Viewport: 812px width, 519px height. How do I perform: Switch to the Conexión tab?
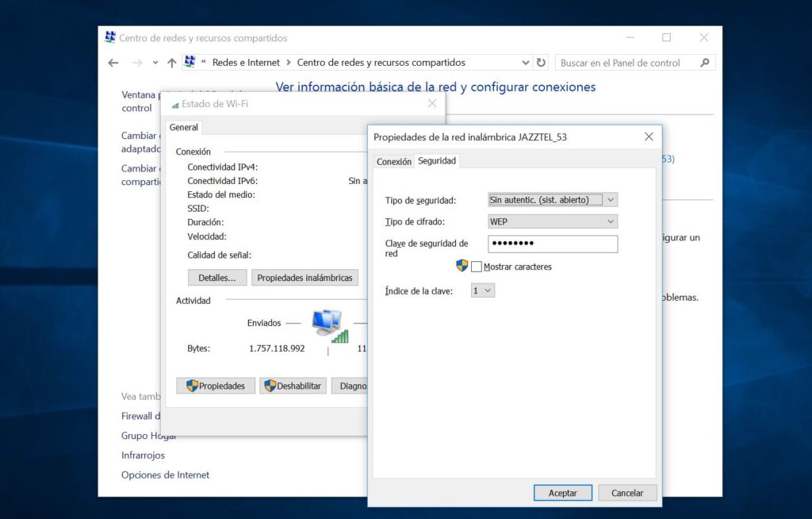point(394,161)
